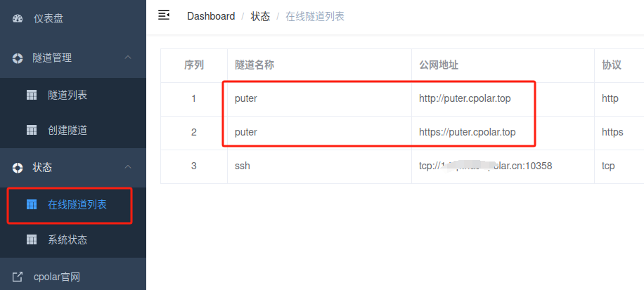Toggle the sidebar collapse hamburger icon
The image size is (644, 290).
164,15
